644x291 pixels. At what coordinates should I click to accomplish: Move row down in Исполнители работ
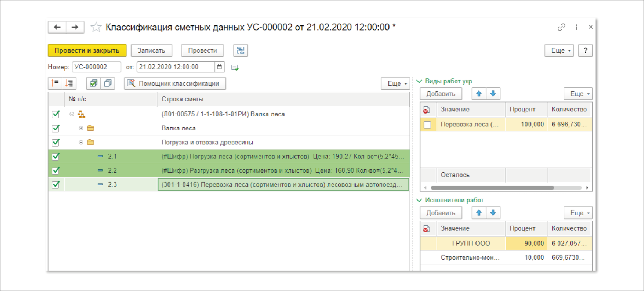[x=493, y=213]
